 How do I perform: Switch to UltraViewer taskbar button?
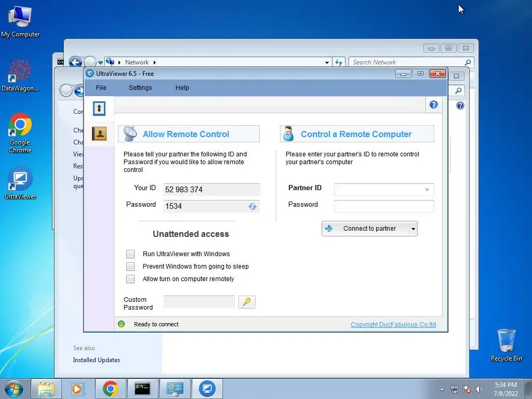pos(207,389)
